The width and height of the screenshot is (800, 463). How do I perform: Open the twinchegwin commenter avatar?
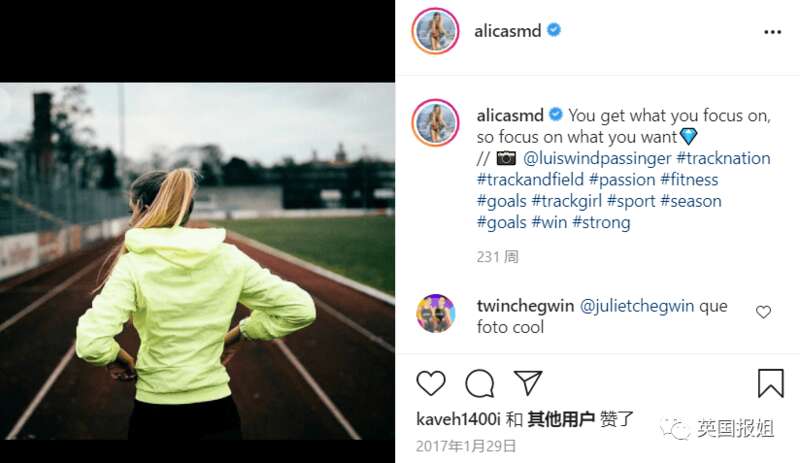(435, 313)
